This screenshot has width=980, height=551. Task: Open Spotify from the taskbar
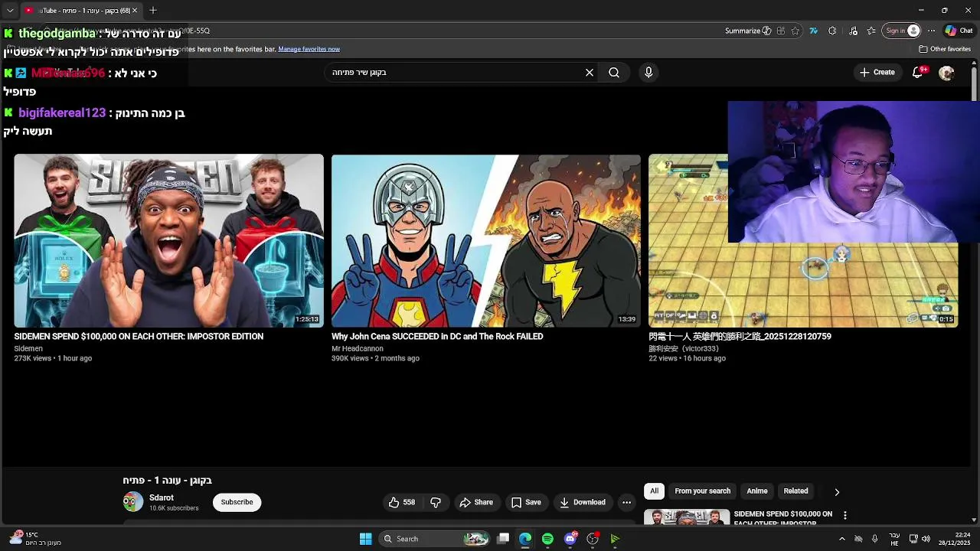[x=547, y=539]
